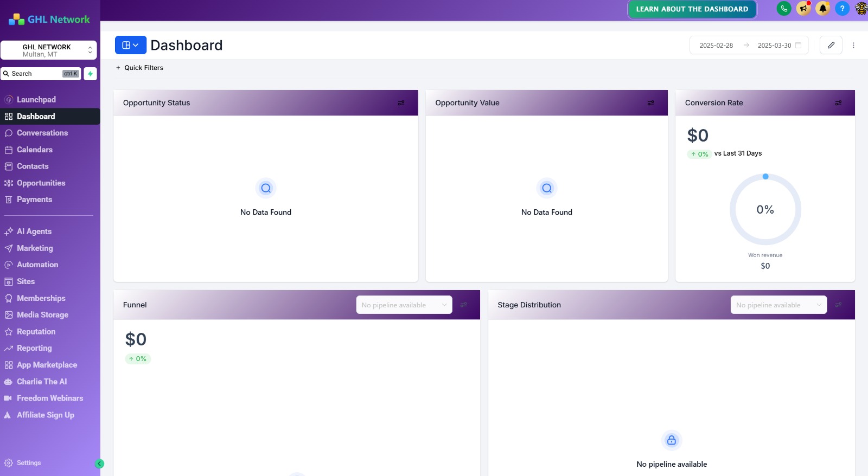Click the lock icon in Stage Distribution
Screen dimensions: 868x476
coord(672,440)
